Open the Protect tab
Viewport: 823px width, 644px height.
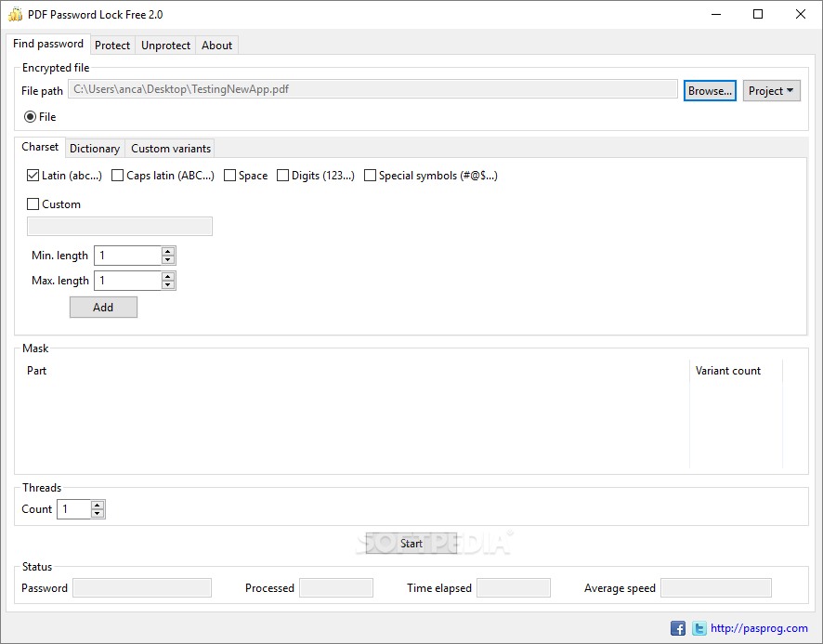point(112,46)
